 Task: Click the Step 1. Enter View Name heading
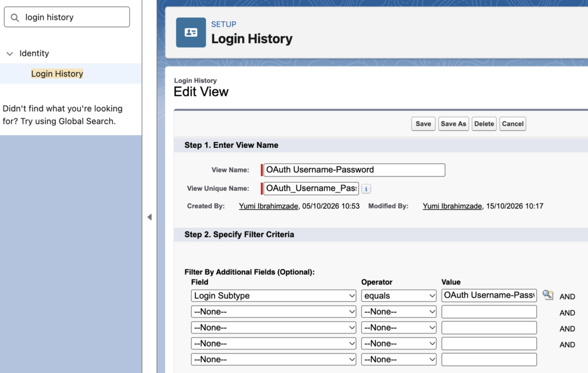(231, 145)
